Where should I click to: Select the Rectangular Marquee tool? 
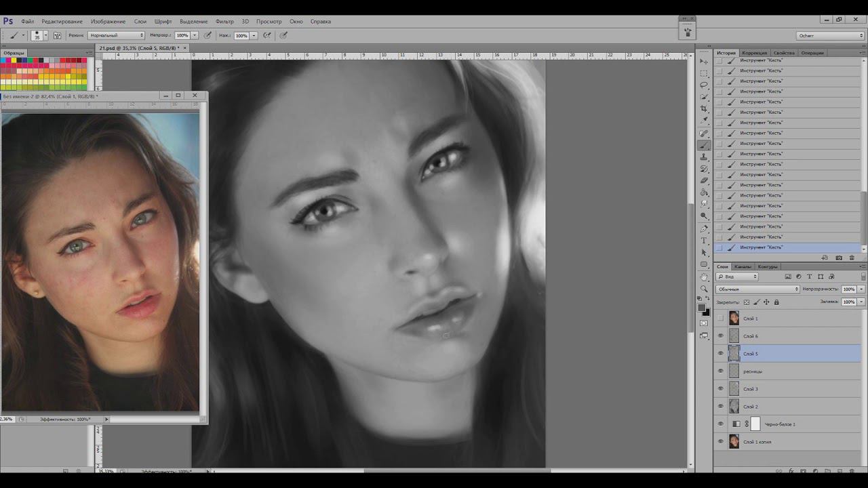pos(704,73)
